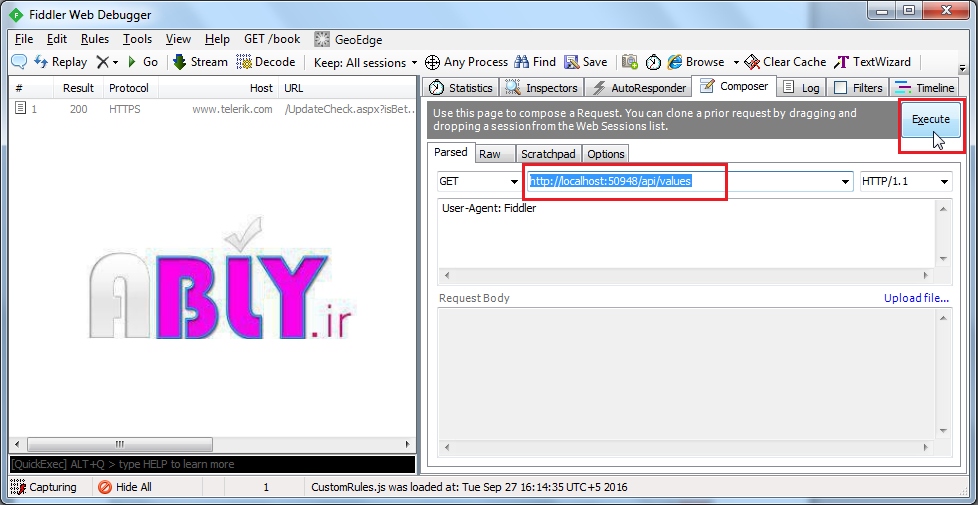Click the sessions list horizontal scrollbar thumb
The width and height of the screenshot is (978, 505).
(x=120, y=445)
